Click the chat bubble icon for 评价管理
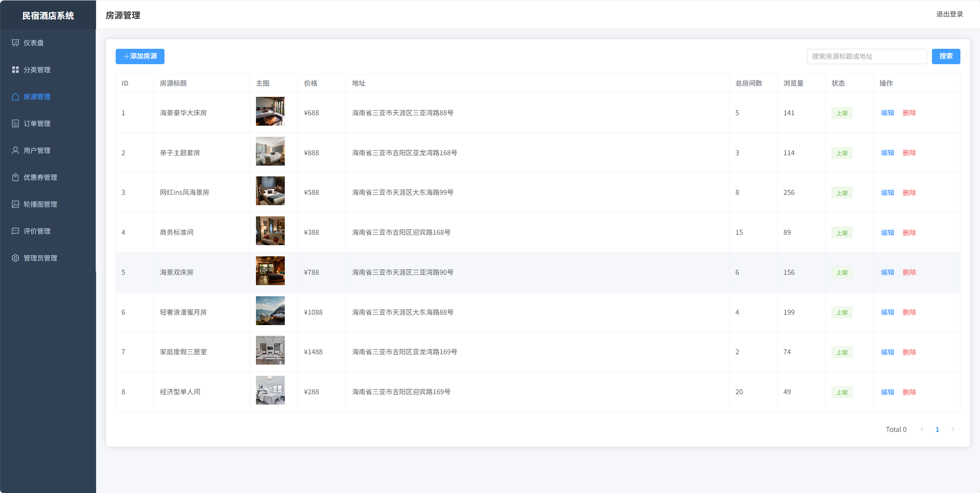 click(x=15, y=231)
